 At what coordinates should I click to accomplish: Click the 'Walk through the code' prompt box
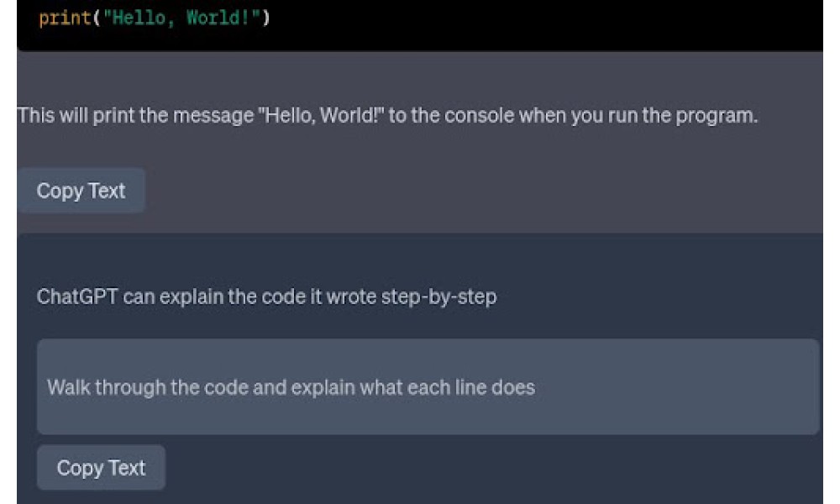tap(428, 386)
